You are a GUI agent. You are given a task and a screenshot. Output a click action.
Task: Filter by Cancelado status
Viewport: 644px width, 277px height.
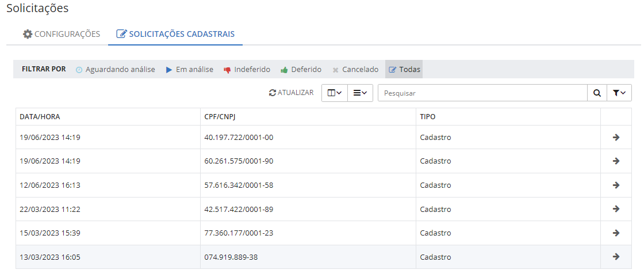pyautogui.click(x=355, y=70)
